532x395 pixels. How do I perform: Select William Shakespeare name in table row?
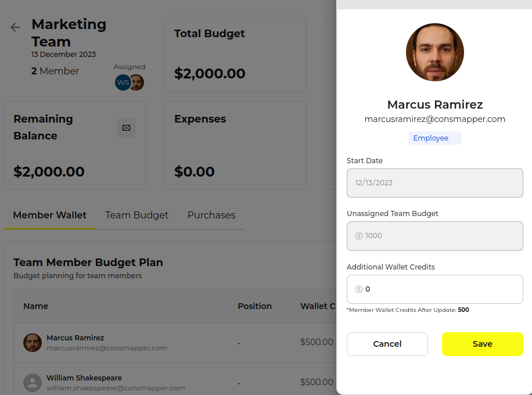point(84,378)
